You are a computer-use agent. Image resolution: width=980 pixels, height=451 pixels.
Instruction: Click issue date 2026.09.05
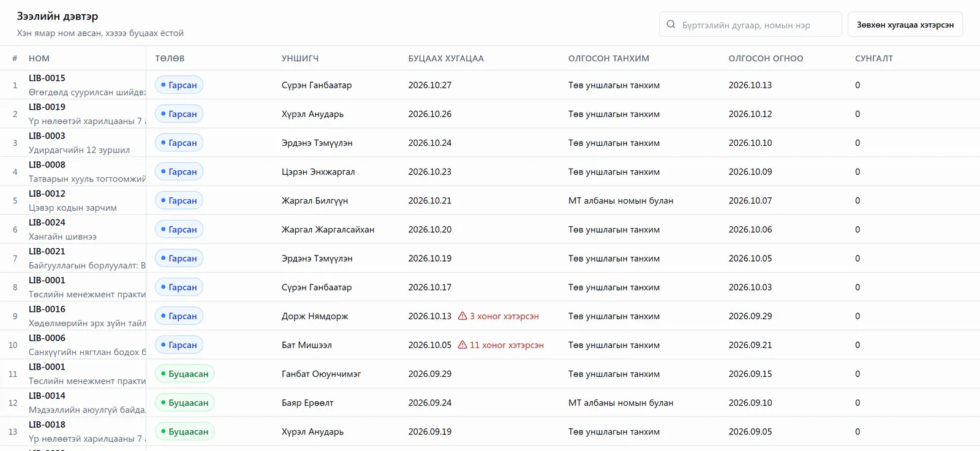tap(750, 431)
